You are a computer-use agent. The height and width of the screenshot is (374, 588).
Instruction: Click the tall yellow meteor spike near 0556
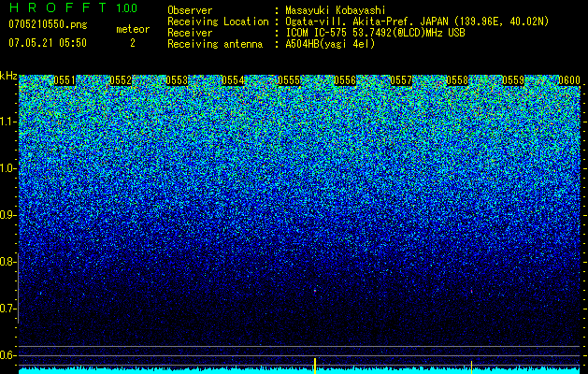coord(315,366)
